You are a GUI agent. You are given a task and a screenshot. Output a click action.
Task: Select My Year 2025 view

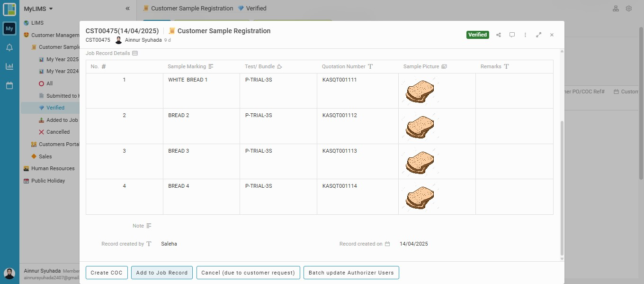coord(58,59)
